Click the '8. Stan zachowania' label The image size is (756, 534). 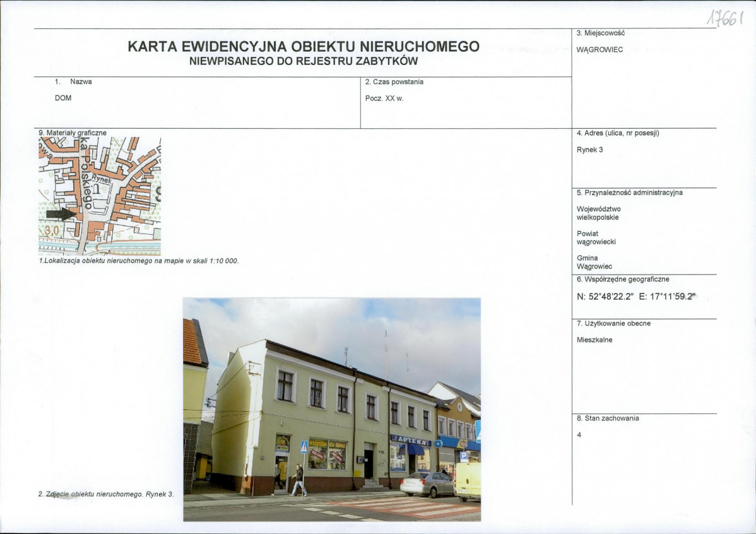(608, 418)
